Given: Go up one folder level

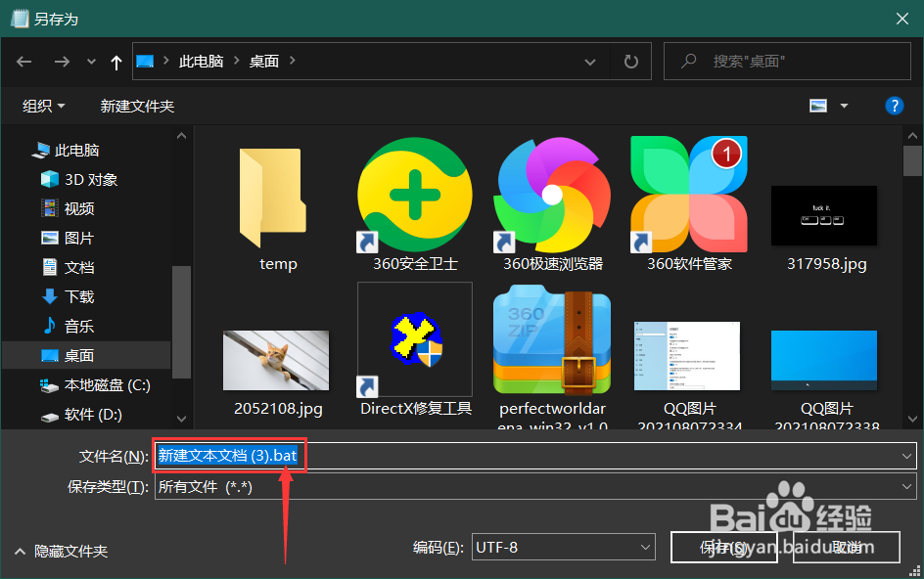Looking at the screenshot, I should 116,62.
